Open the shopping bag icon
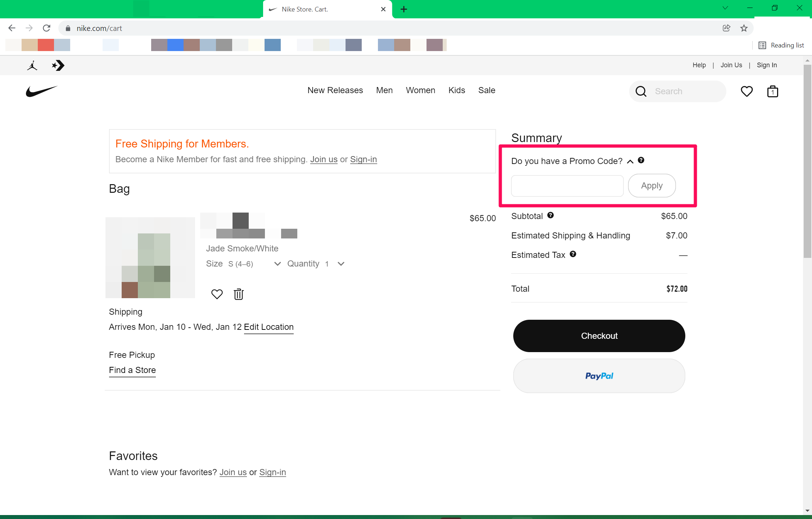The height and width of the screenshot is (519, 812). pos(772,91)
